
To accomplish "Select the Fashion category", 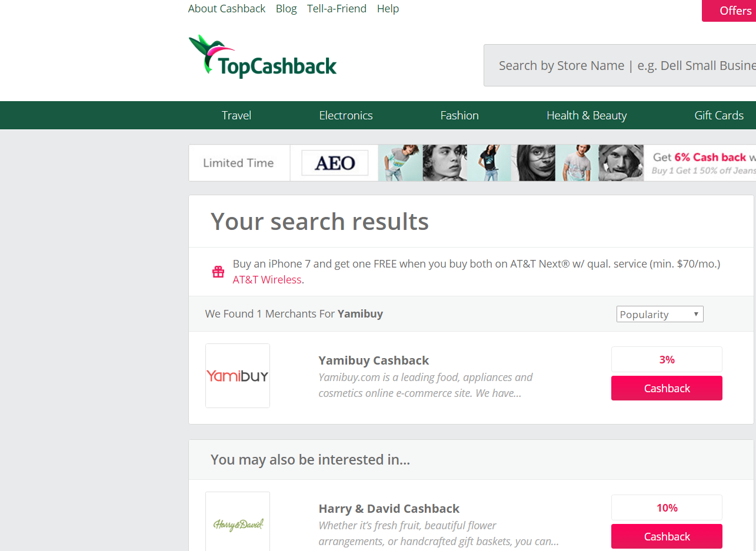I will click(x=459, y=115).
